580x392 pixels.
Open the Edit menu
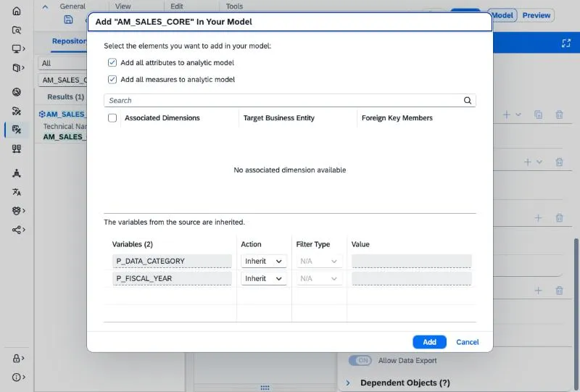tap(177, 7)
